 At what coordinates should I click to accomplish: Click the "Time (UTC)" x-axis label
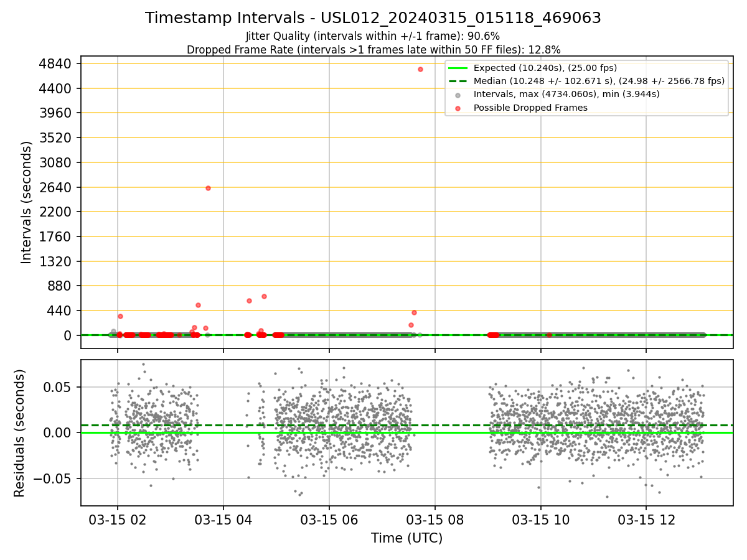(406, 538)
